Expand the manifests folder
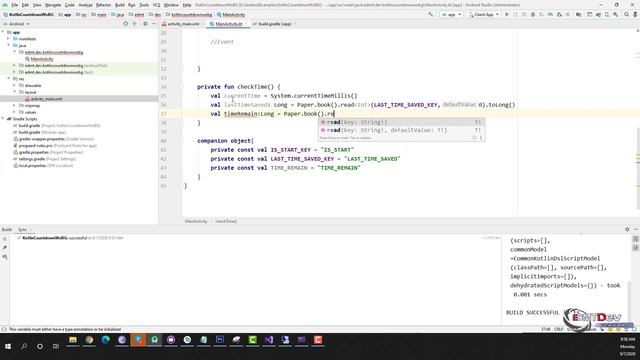 (9, 39)
